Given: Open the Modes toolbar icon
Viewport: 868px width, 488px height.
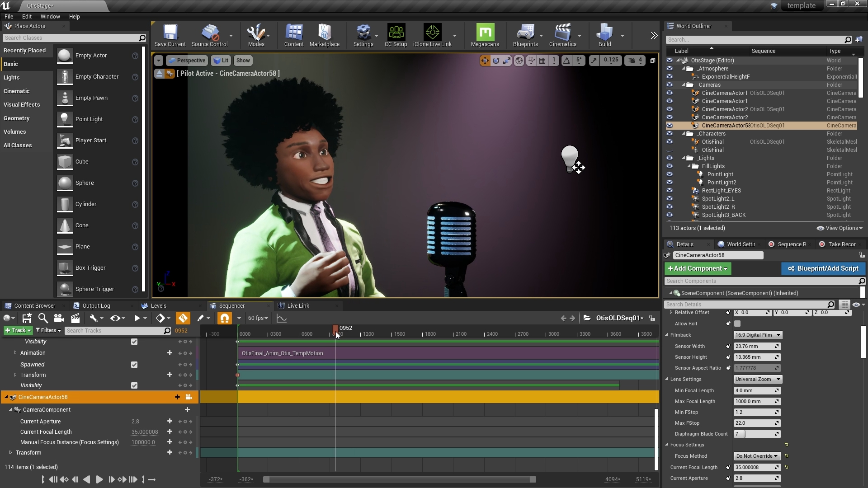Looking at the screenshot, I should coord(256,35).
